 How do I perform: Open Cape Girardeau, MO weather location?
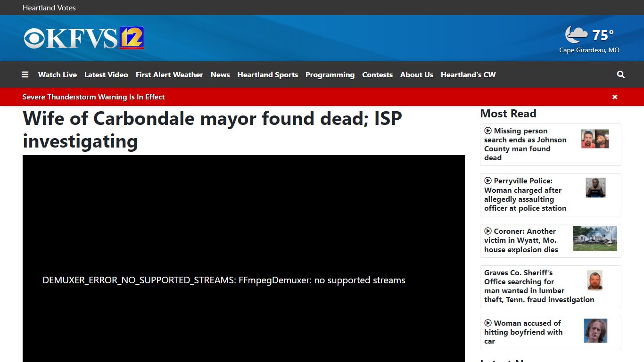pyautogui.click(x=589, y=50)
